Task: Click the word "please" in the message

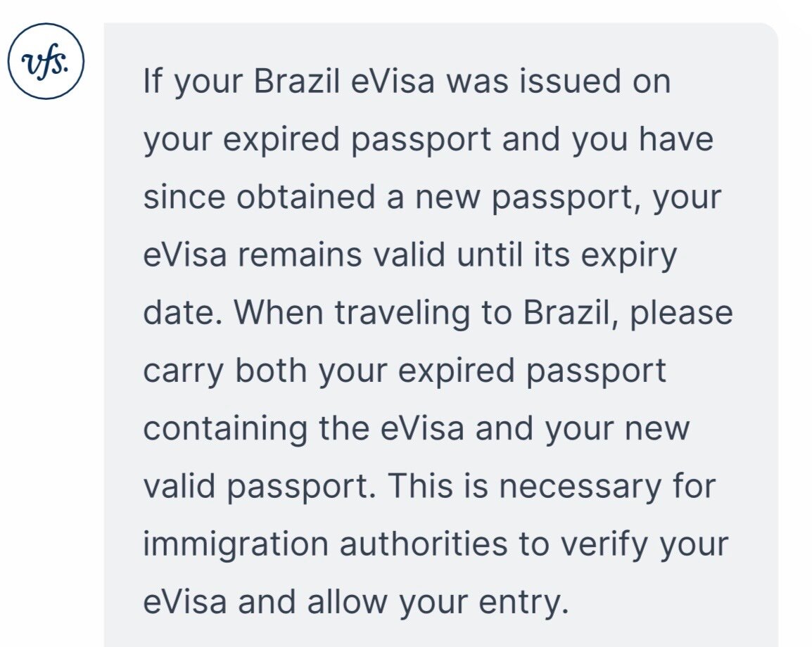Action: point(681,312)
